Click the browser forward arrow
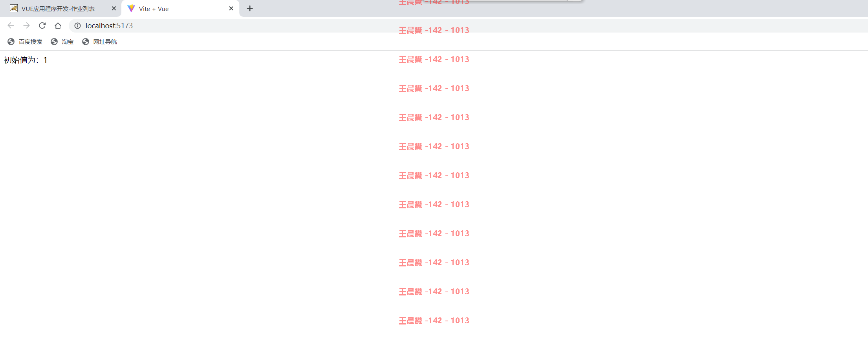Image resolution: width=868 pixels, height=339 pixels. (x=26, y=26)
